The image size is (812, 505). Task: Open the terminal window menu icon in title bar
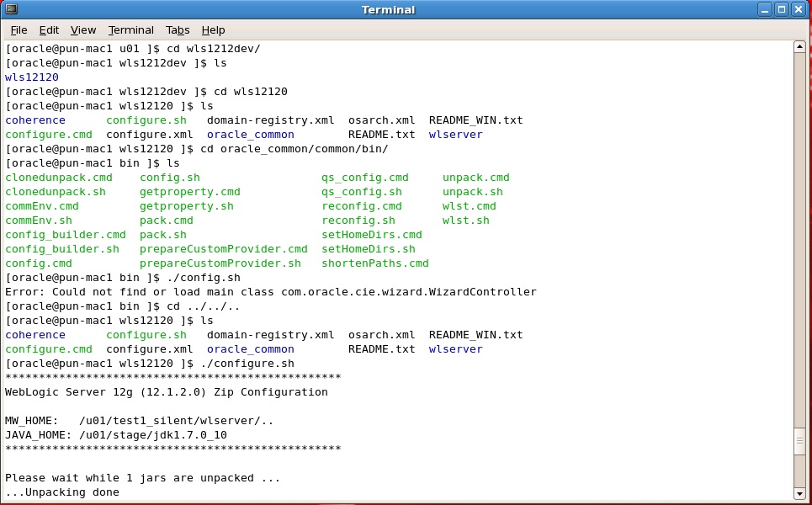(x=12, y=9)
